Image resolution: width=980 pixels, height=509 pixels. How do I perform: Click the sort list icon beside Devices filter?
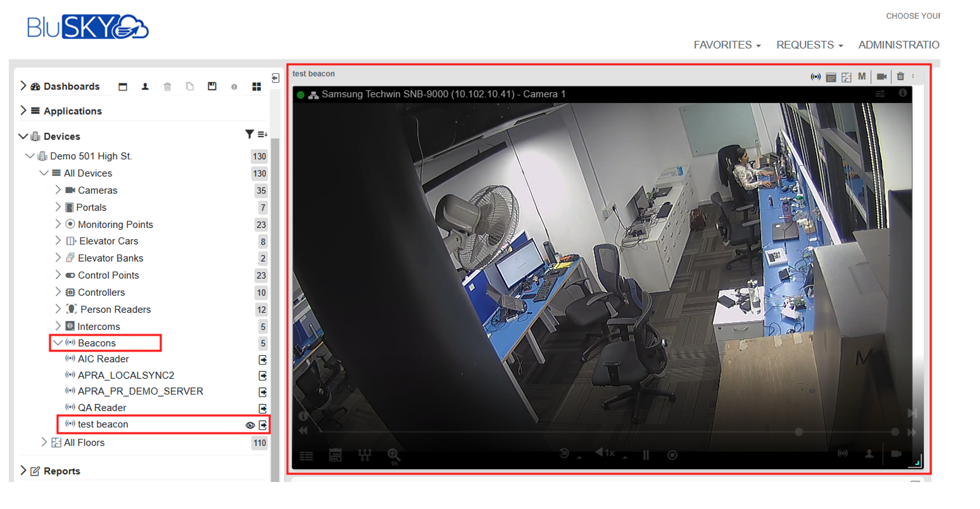point(262,134)
